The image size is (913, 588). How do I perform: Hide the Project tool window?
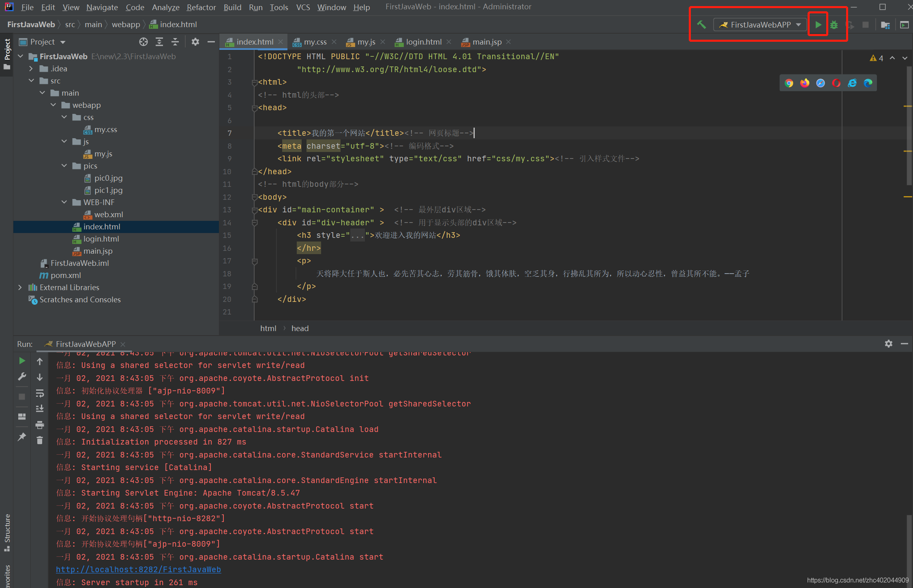pos(211,42)
